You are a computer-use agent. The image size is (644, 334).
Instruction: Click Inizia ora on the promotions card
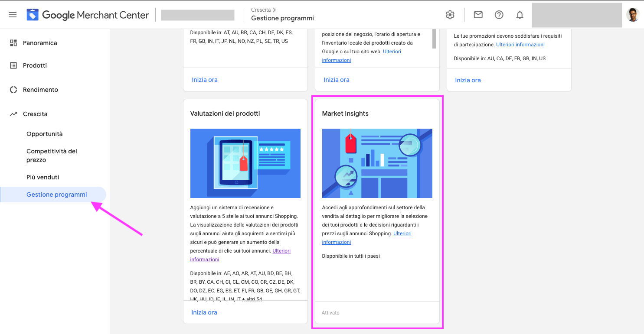[x=468, y=80]
